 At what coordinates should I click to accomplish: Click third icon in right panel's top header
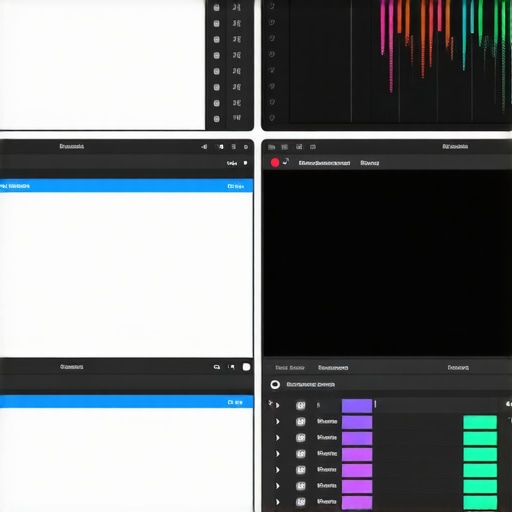point(299,147)
